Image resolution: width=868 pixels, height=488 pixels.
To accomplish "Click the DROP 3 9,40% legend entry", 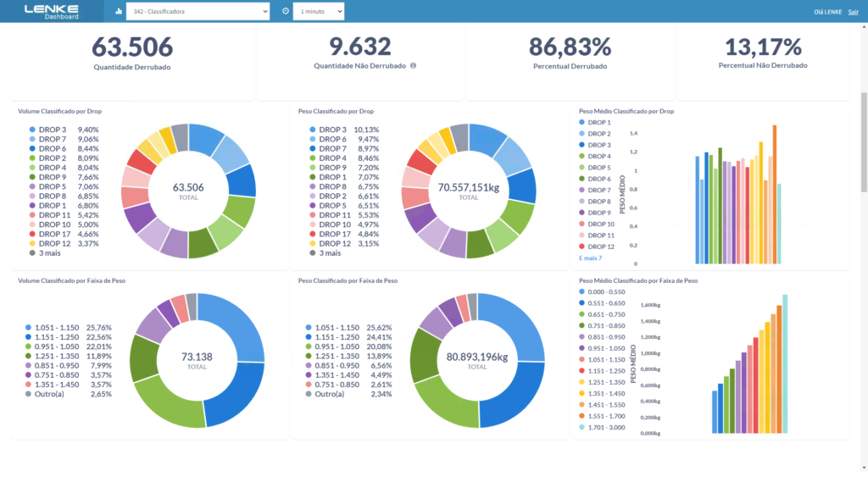I will click(64, 130).
